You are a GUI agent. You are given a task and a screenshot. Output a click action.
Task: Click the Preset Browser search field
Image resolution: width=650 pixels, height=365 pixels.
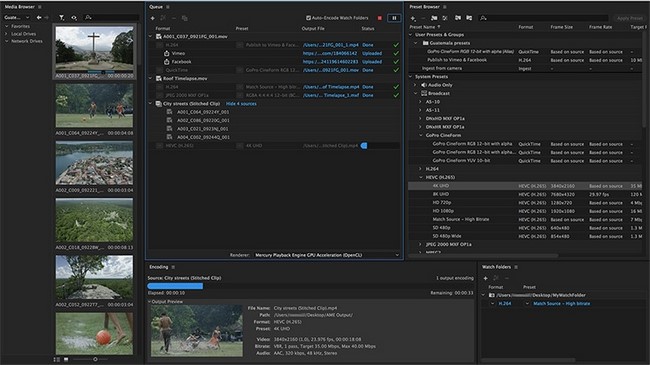coord(544,18)
